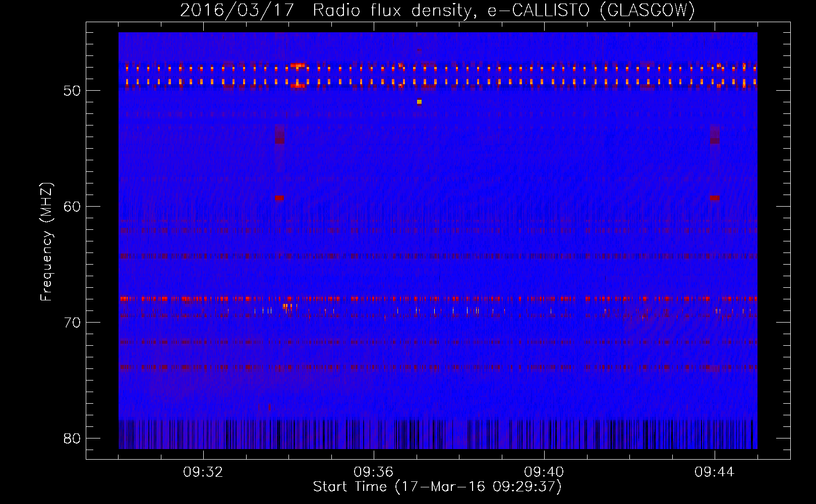Screen dimensions: 816x504
Task: Click the date 2016/03/17 in the title
Action: click(237, 10)
